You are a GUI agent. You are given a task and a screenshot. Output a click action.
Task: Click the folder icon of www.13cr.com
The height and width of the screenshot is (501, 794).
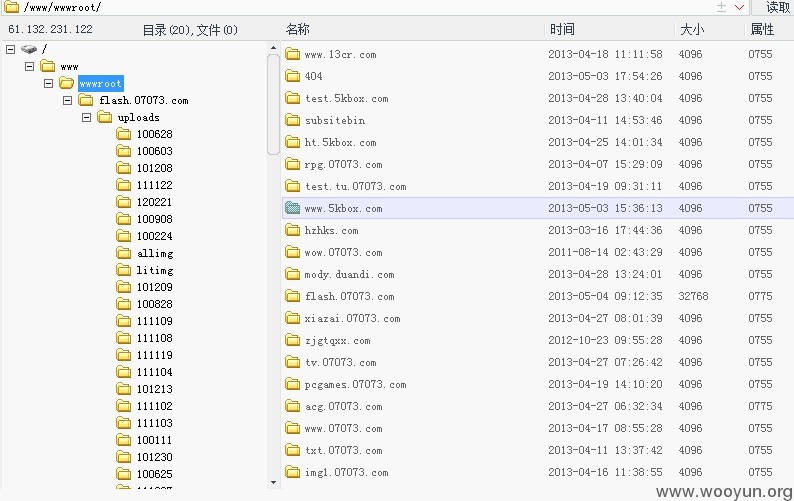click(292, 54)
